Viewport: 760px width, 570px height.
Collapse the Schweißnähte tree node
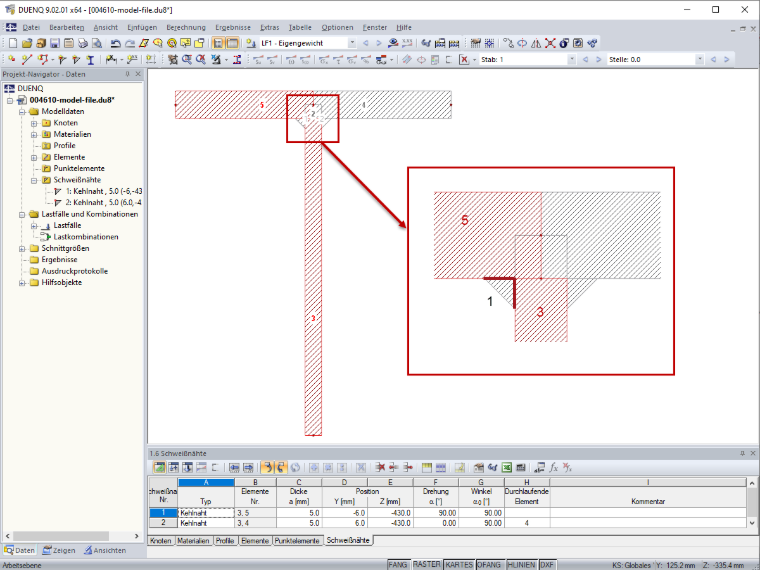(34, 180)
